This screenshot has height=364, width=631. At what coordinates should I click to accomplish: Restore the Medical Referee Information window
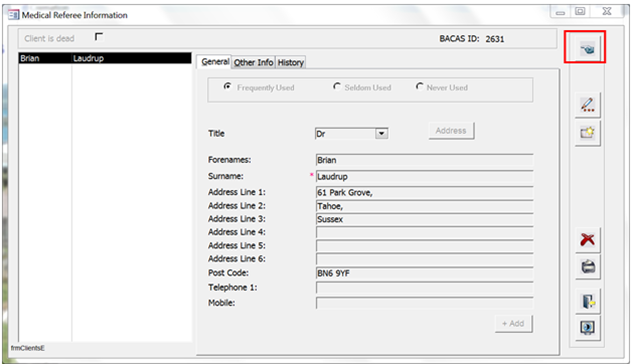[580, 12]
